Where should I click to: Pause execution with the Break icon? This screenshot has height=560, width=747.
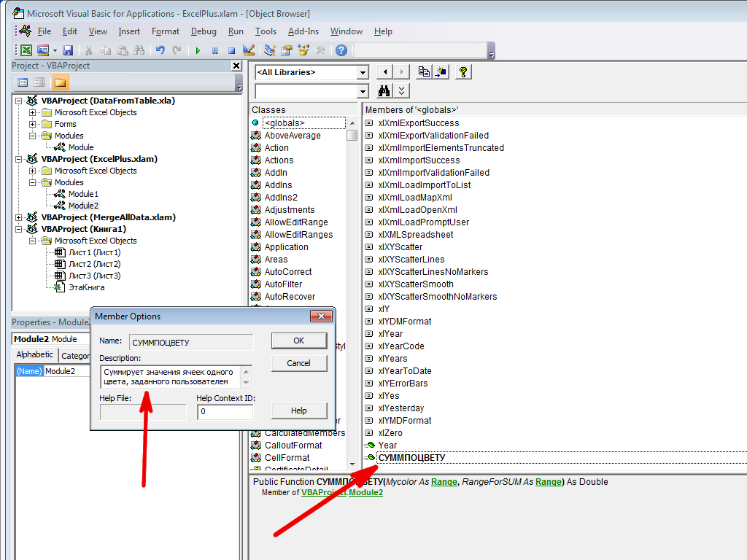[215, 50]
